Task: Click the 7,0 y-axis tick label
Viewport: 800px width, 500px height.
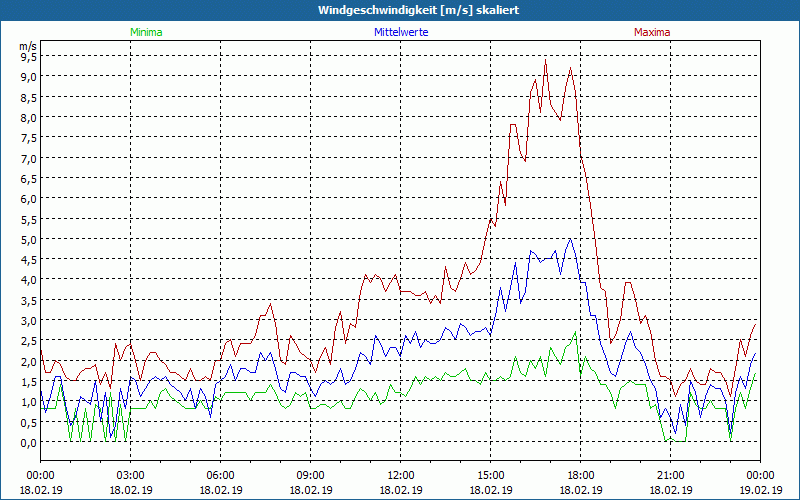Action: (x=28, y=158)
